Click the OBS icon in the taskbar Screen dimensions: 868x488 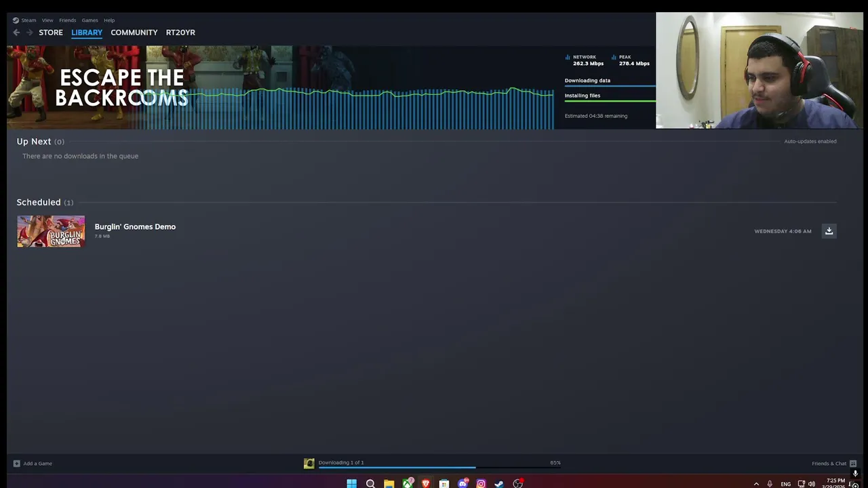click(518, 483)
